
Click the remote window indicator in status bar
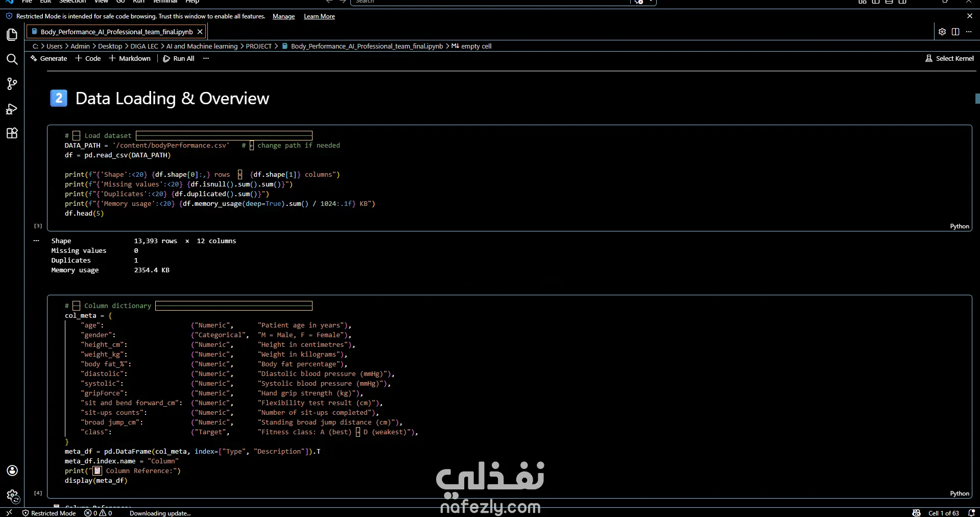click(9, 512)
